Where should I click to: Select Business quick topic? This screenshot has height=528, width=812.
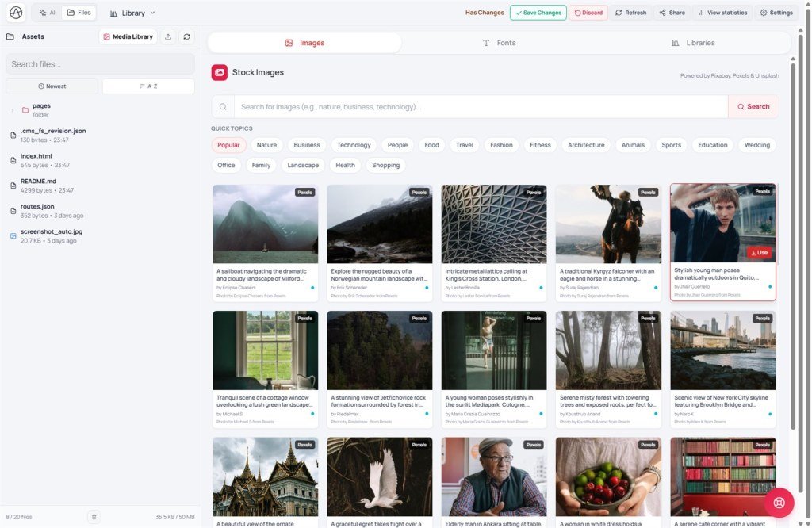[307, 145]
